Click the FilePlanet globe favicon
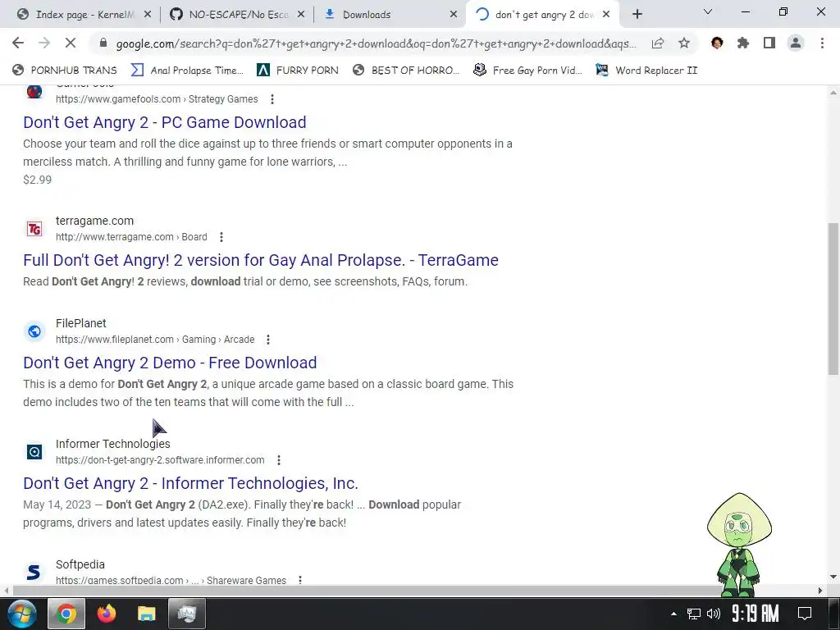 (34, 331)
